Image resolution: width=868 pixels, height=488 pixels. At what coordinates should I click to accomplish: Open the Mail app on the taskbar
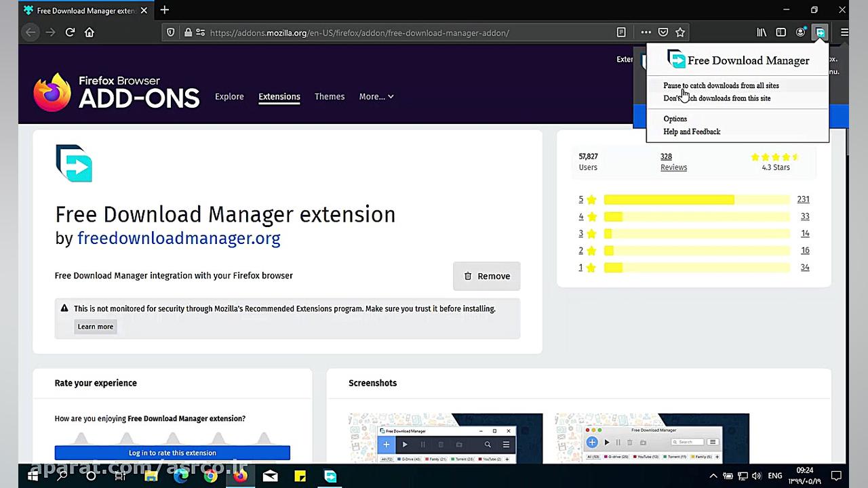click(270, 476)
